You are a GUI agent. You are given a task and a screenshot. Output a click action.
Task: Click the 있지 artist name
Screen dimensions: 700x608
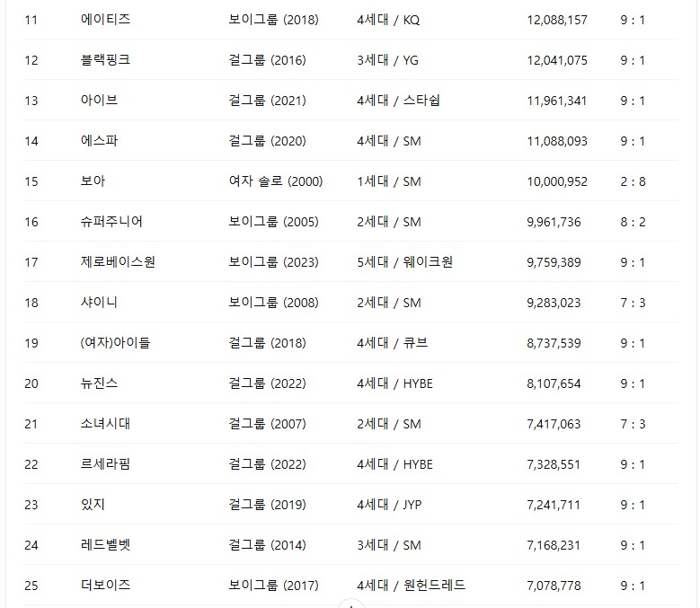click(93, 505)
